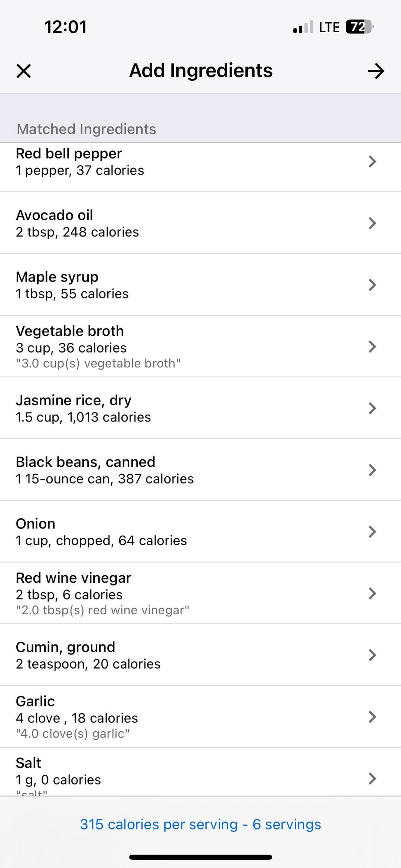Screen dimensions: 401x868
Task: Open Red wine vinegar chevron
Action: coord(372,593)
